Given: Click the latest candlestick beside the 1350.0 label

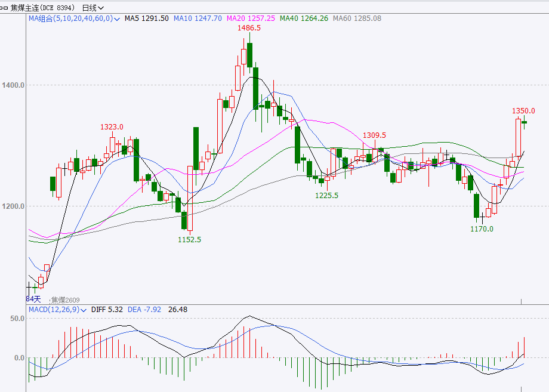Looking at the screenshot, I should (524, 122).
